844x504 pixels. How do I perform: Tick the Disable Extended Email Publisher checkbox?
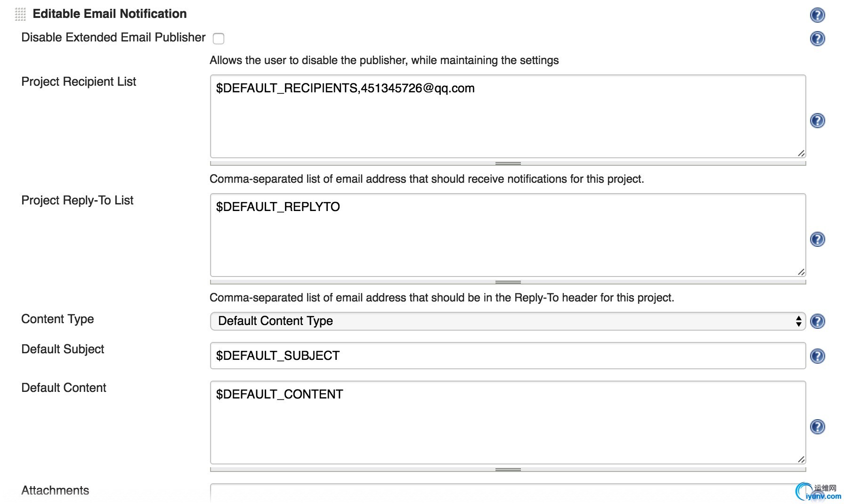(x=219, y=38)
